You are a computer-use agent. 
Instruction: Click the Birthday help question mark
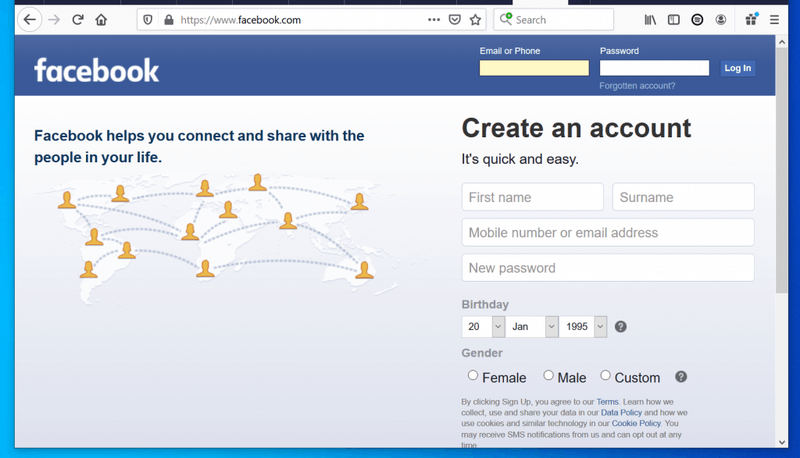[x=620, y=327]
